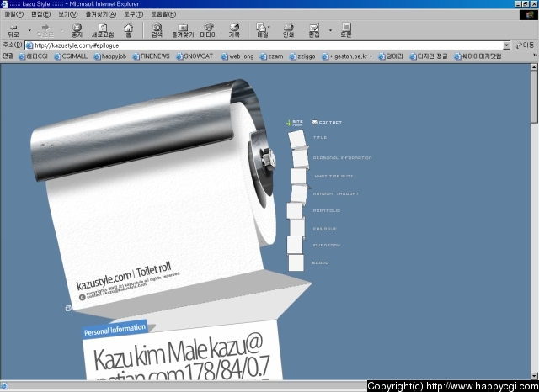539x392 pixels.
Task: Expand the address bar URL dropdown
Action: [506, 45]
